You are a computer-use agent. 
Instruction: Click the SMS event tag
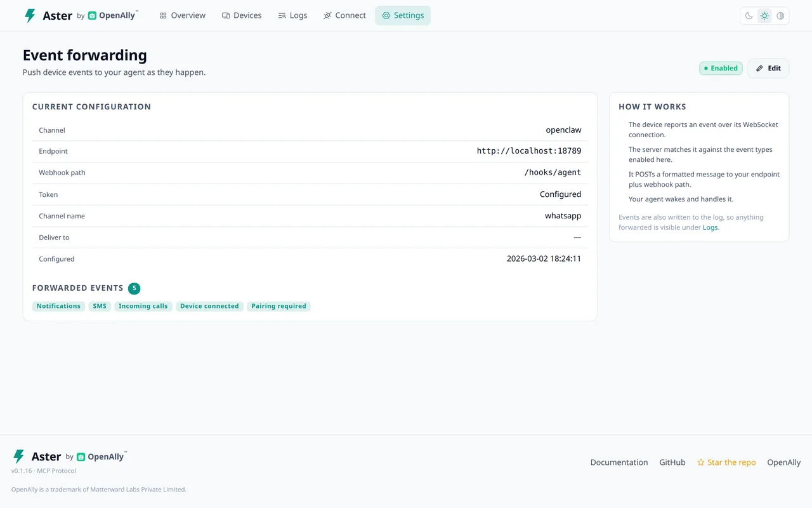pyautogui.click(x=100, y=306)
